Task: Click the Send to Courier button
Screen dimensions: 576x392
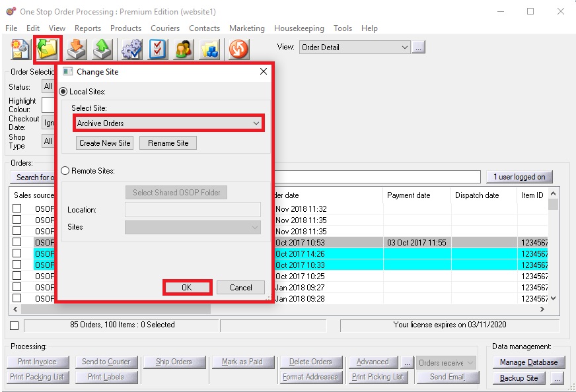Action: click(106, 362)
